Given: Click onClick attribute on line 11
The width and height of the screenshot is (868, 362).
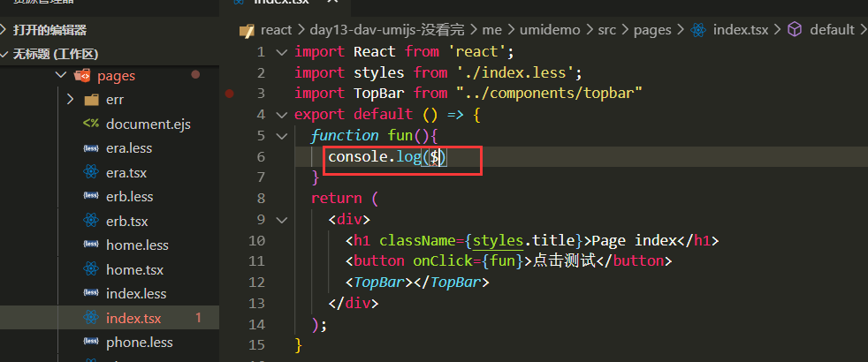Looking at the screenshot, I should [442, 261].
